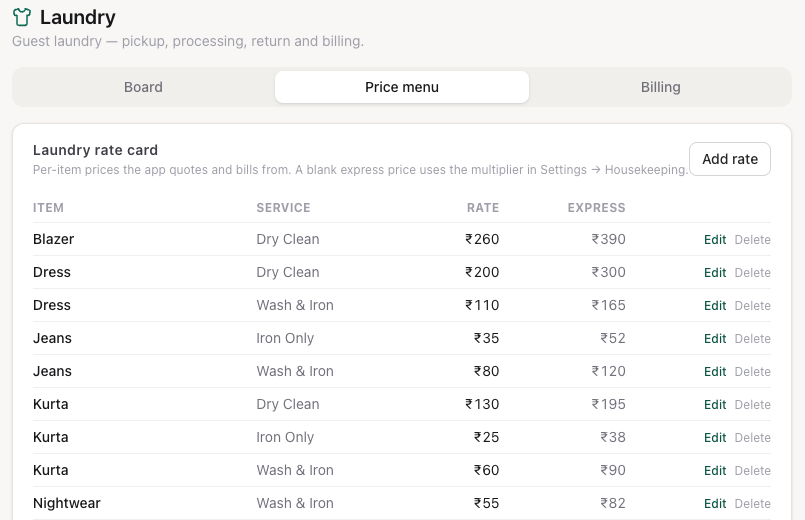
Task: Click the RATE column header
Action: (483, 208)
